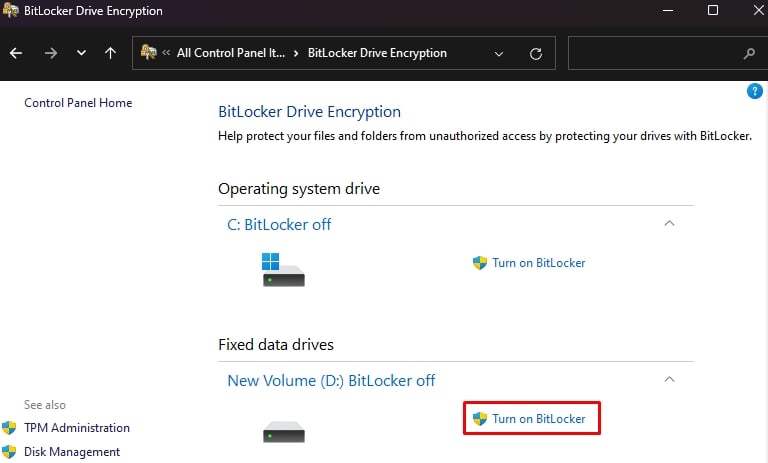The width and height of the screenshot is (768, 463).
Task: Turn on BitLocker for D: drive
Action: pyautogui.click(x=538, y=419)
